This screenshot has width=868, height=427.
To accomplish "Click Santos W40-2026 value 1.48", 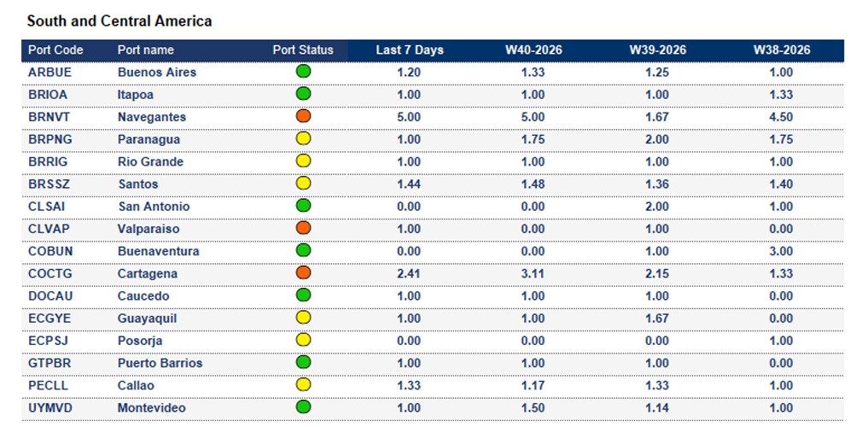I will coord(533,184).
